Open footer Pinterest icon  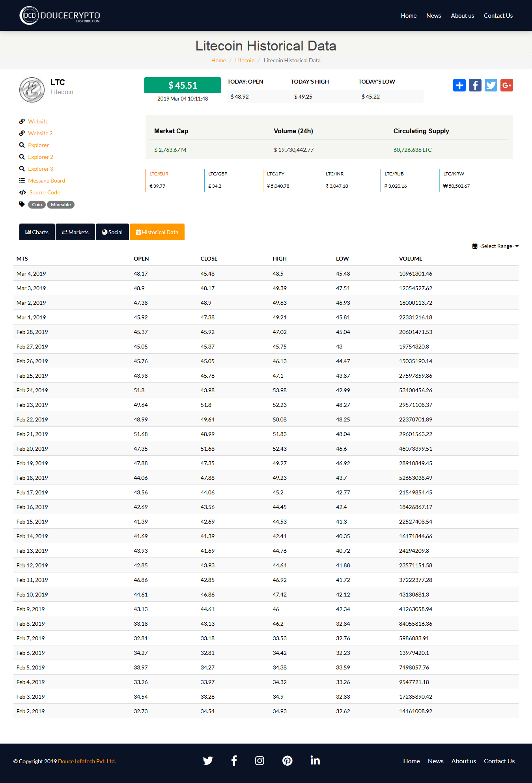point(287,761)
